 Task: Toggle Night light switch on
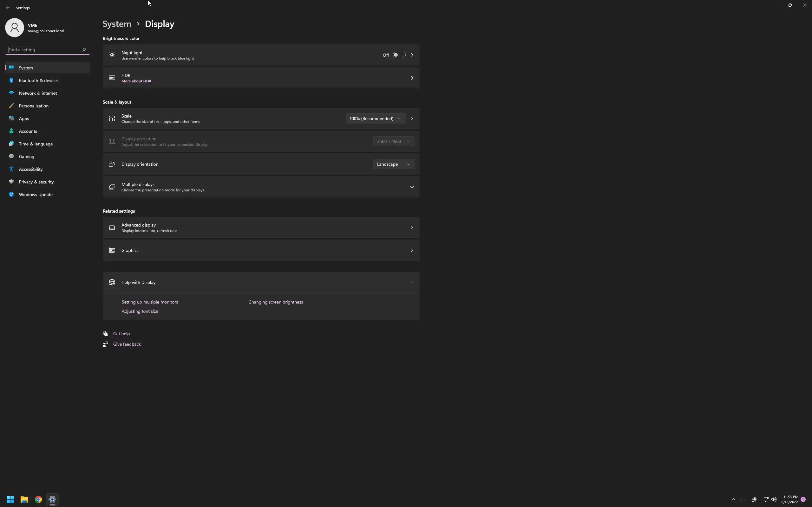pos(399,55)
